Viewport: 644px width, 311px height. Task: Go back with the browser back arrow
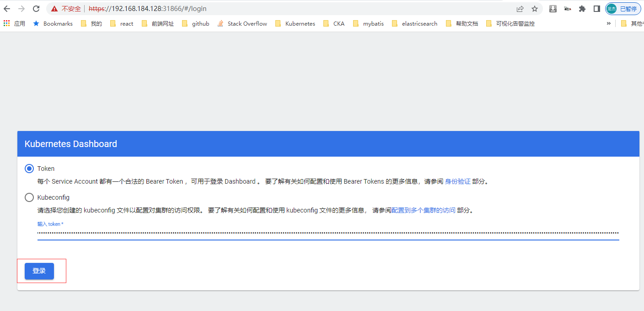(x=7, y=9)
